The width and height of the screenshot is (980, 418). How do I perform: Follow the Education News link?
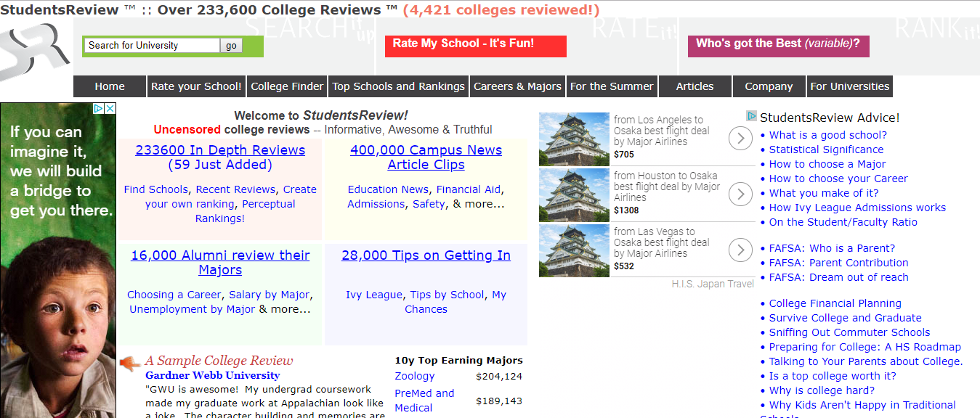coord(388,189)
